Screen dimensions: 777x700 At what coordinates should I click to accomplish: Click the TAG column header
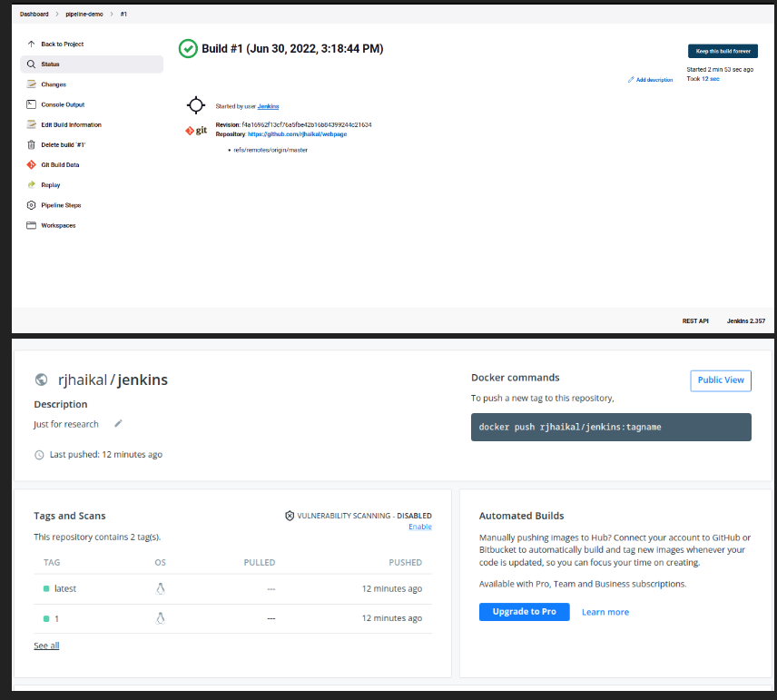point(52,563)
